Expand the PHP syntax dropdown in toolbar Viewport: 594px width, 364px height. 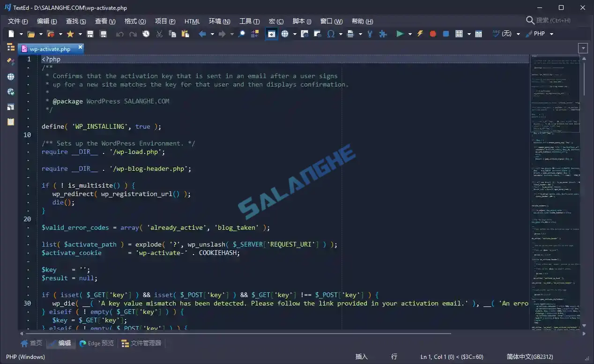coord(551,34)
